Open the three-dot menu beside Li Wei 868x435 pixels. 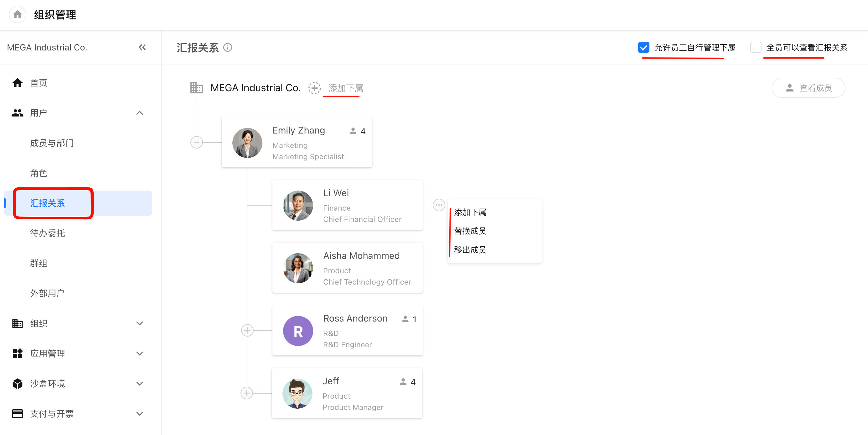pos(439,205)
